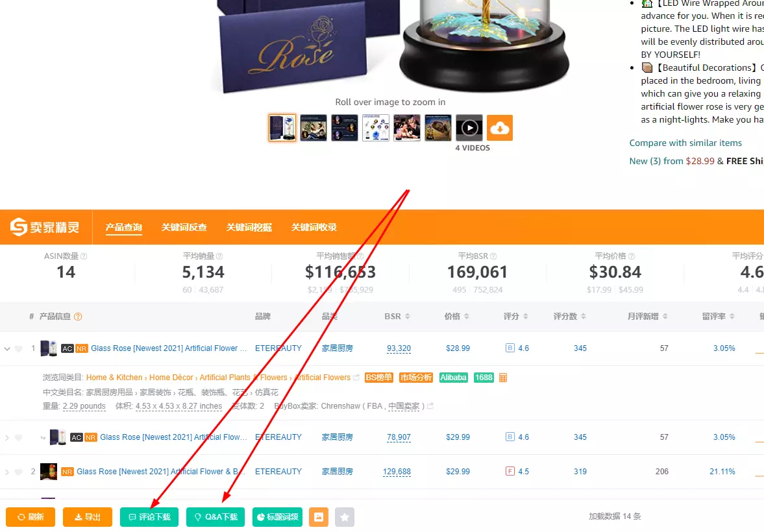Expand row details for product 2

coord(7,472)
